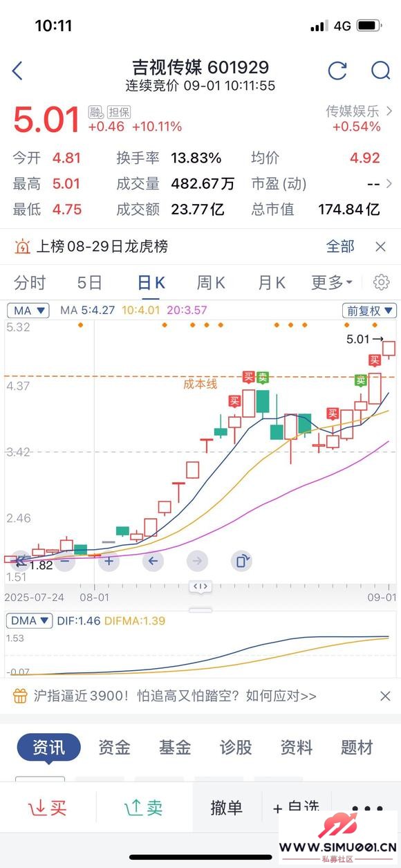This screenshot has height=868, width=401.
Task: Open the DMA sub-indicator dropdown
Action: (30, 620)
